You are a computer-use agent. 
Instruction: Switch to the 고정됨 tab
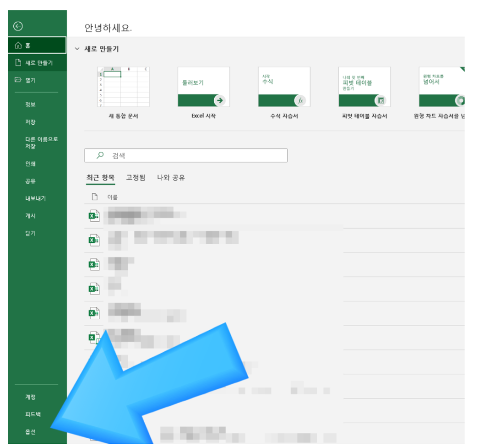(135, 178)
